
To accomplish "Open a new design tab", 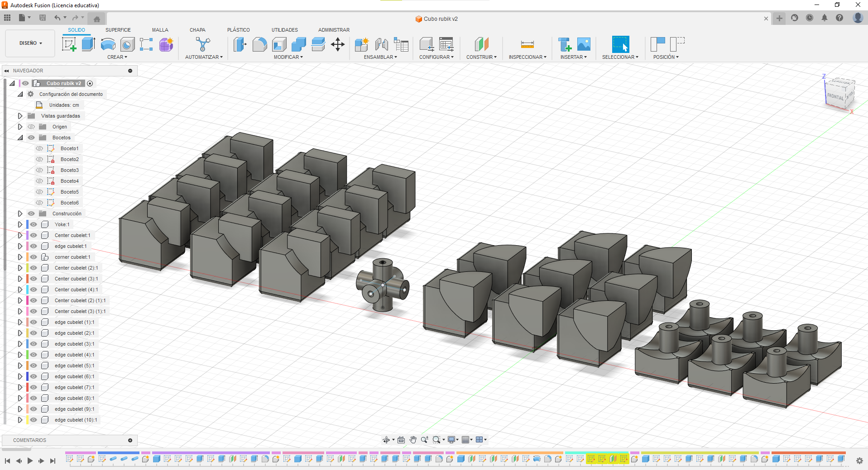I will pyautogui.click(x=779, y=18).
